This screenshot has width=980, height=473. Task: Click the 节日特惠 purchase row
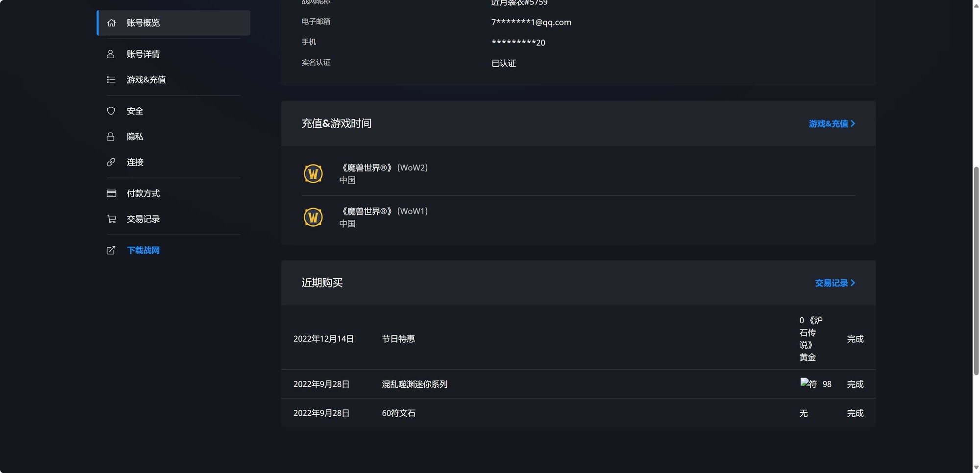coord(398,339)
